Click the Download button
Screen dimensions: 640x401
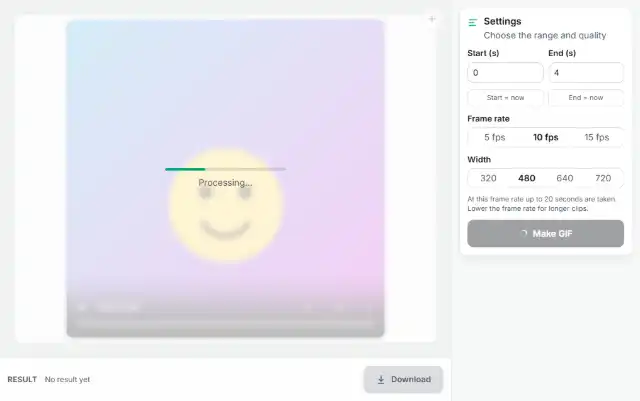click(x=403, y=379)
